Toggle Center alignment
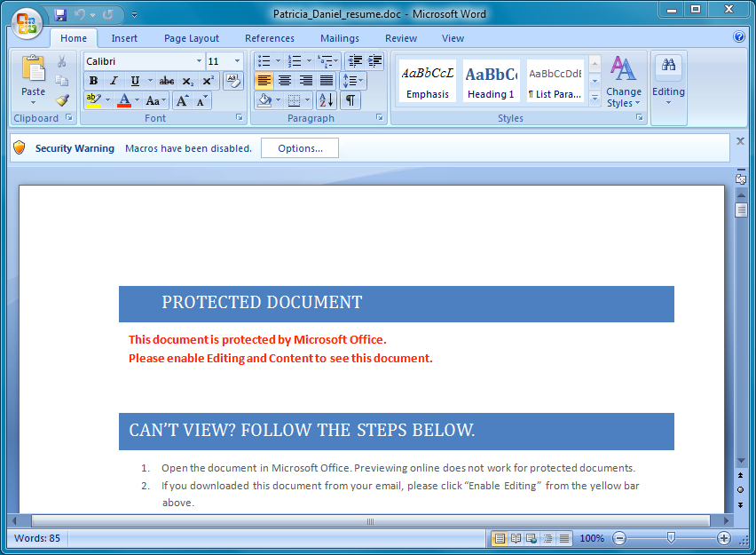Image resolution: width=756 pixels, height=555 pixels. 285,81
